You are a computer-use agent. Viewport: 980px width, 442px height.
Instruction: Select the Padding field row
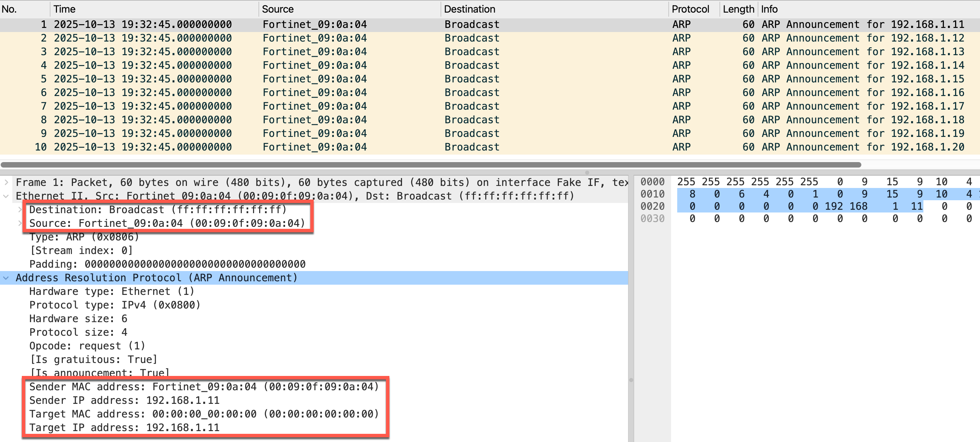click(x=167, y=264)
